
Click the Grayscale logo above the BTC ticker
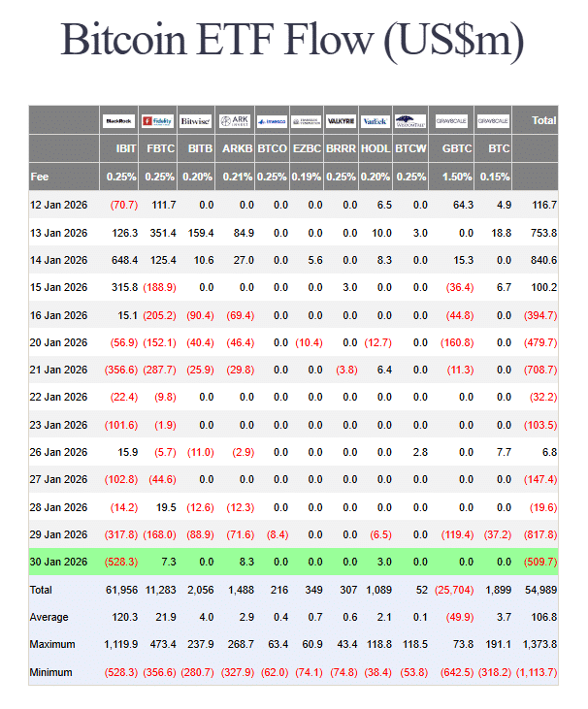click(x=493, y=121)
